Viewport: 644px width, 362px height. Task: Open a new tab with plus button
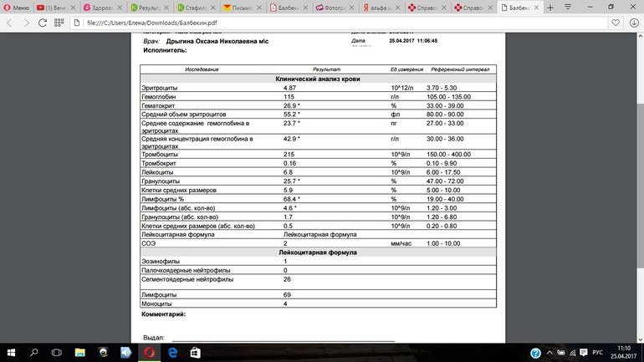tap(550, 8)
